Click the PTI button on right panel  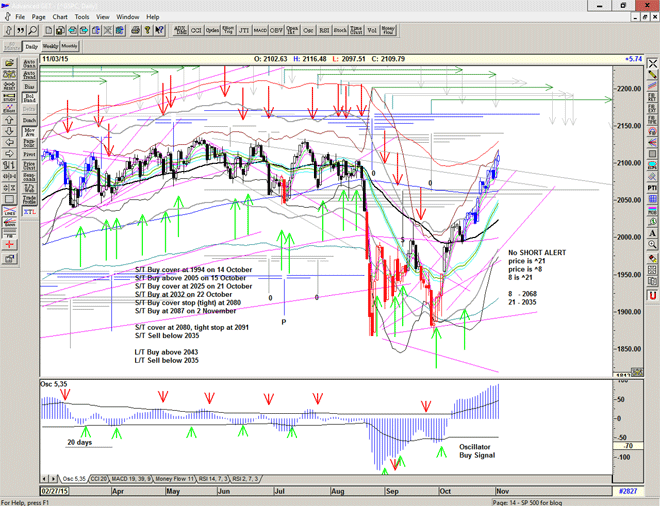click(x=652, y=187)
